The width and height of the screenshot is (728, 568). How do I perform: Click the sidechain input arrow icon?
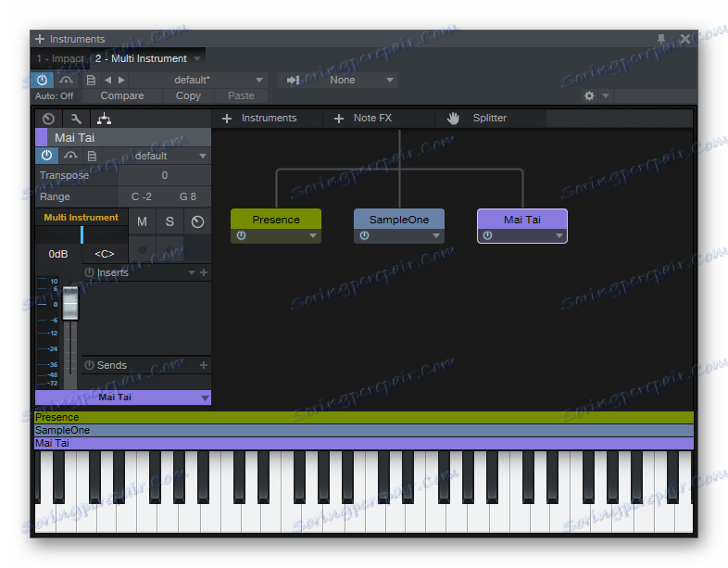pyautogui.click(x=293, y=80)
